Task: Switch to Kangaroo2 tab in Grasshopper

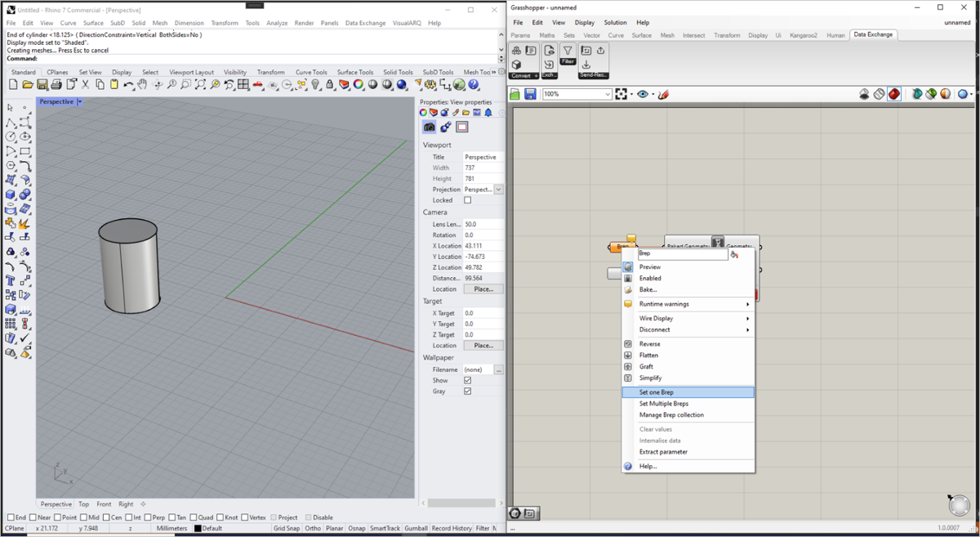Action: [804, 35]
